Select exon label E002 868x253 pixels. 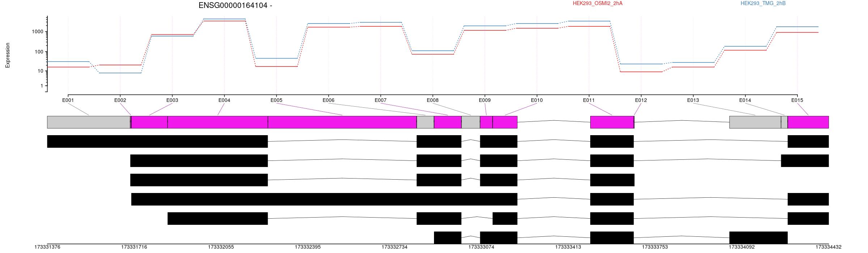[x=120, y=100]
